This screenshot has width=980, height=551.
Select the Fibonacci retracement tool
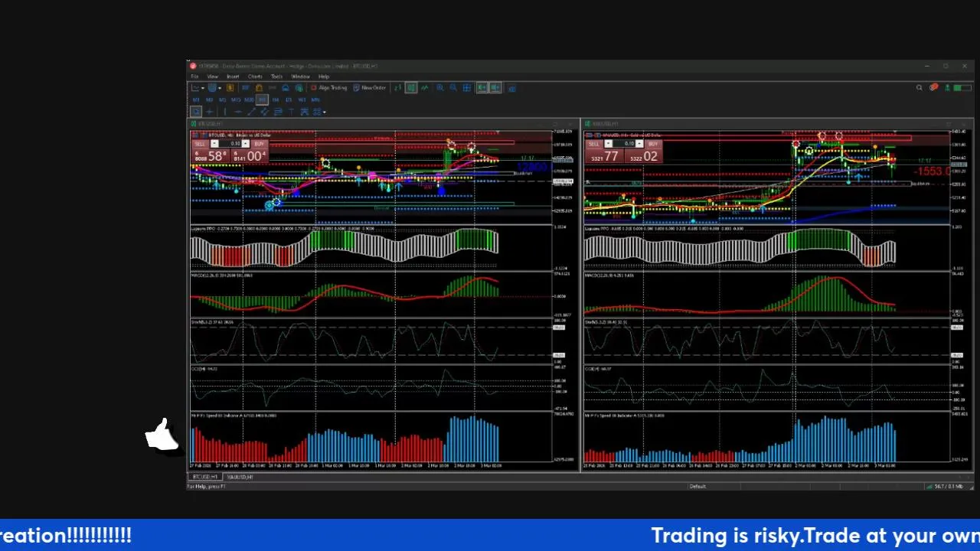(278, 112)
